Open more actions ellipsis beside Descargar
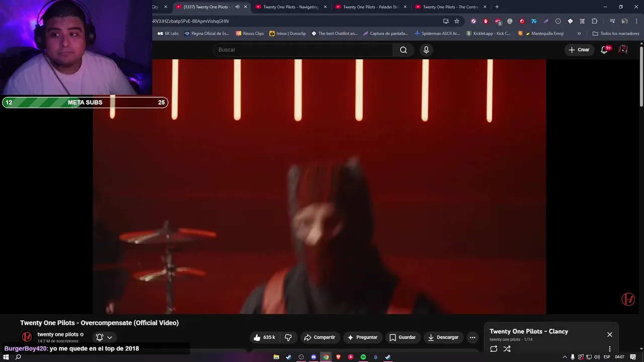Viewport: 644px width, 362px height. [x=472, y=337]
